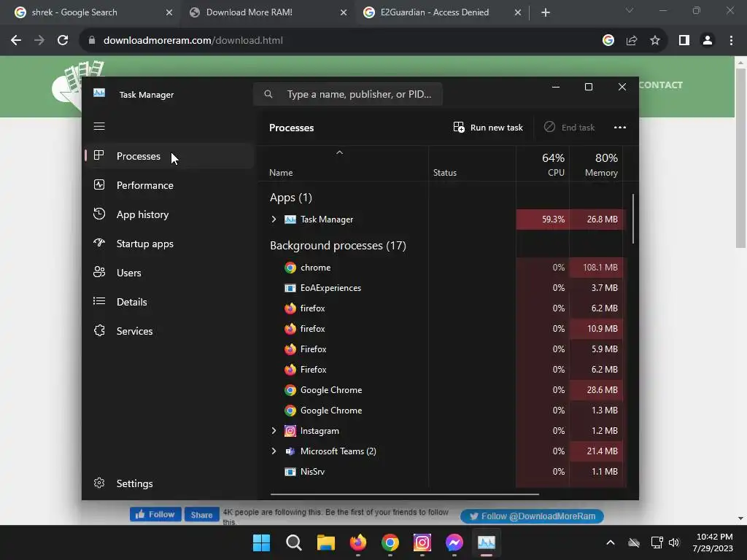Click the share page icon in the address bar
The image size is (747, 560).
tap(632, 41)
